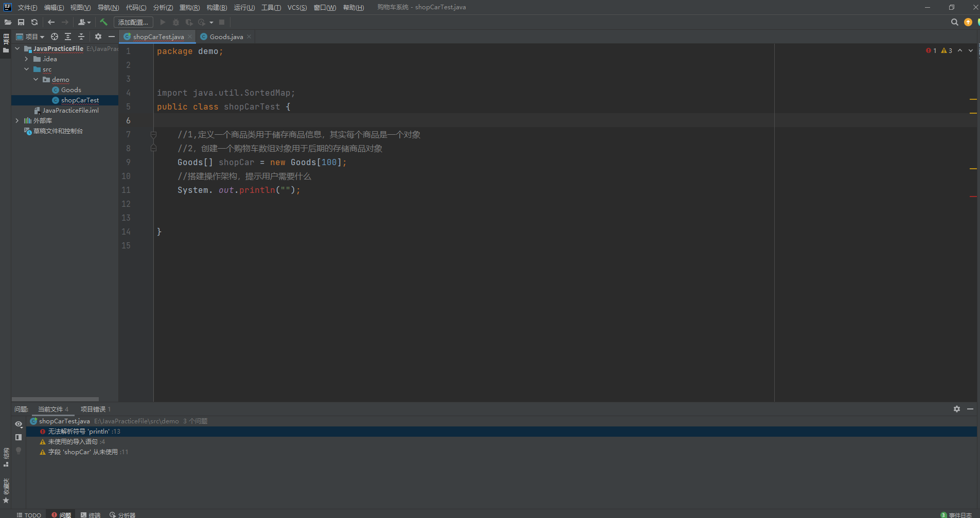
Task: Open the 导航 menu
Action: (x=108, y=7)
